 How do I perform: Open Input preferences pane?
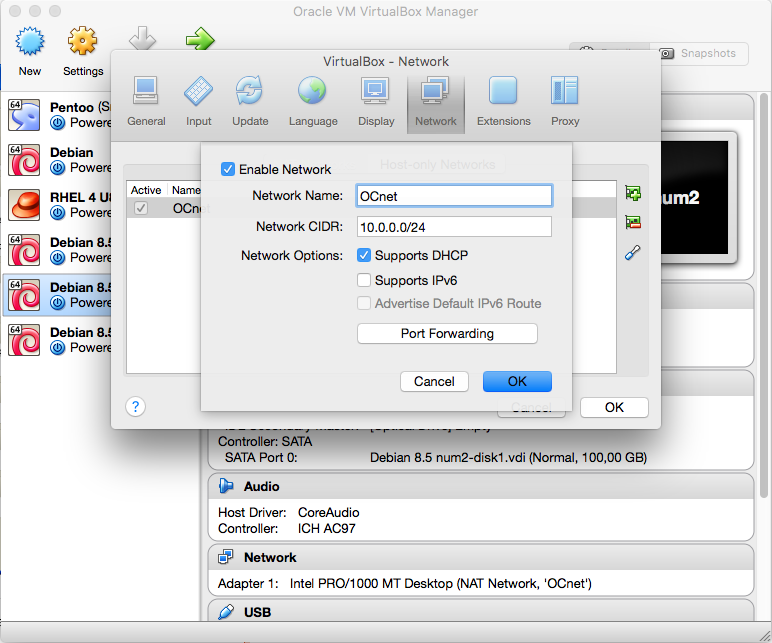[x=198, y=102]
